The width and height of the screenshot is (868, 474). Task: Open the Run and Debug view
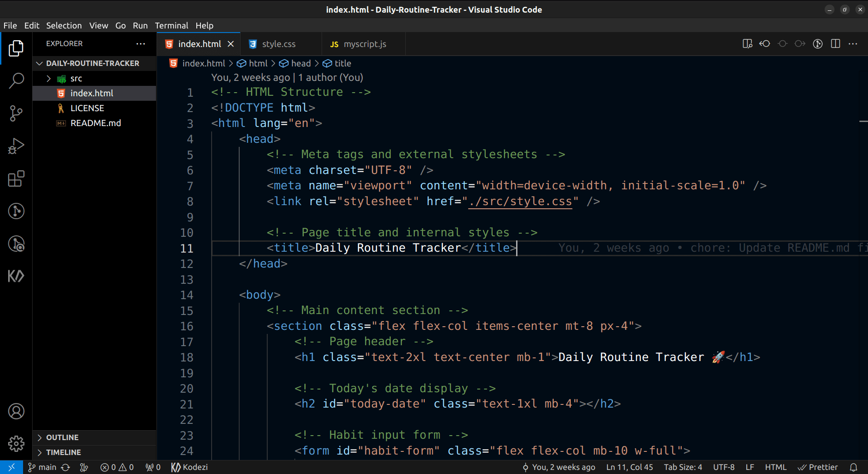pyautogui.click(x=16, y=146)
